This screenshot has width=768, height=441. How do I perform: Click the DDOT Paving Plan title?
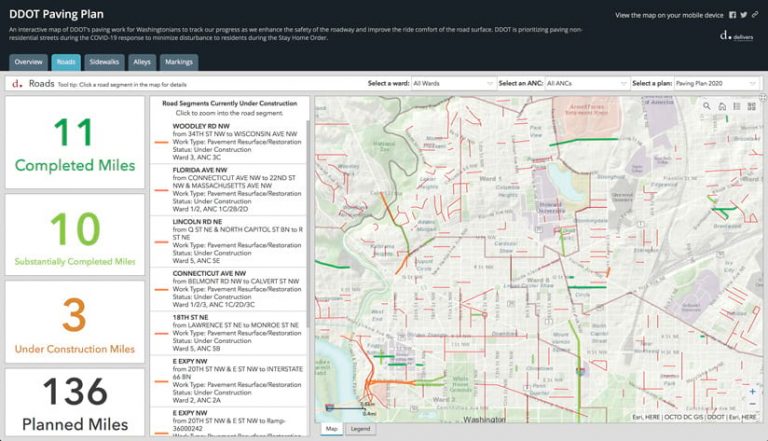56,14
